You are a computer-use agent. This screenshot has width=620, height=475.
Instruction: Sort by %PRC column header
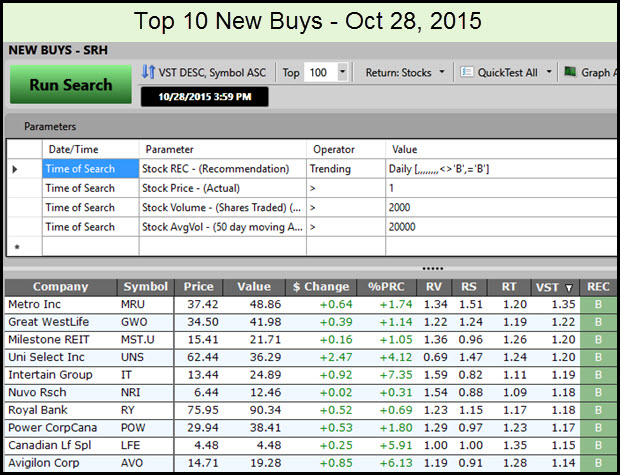pyautogui.click(x=386, y=287)
